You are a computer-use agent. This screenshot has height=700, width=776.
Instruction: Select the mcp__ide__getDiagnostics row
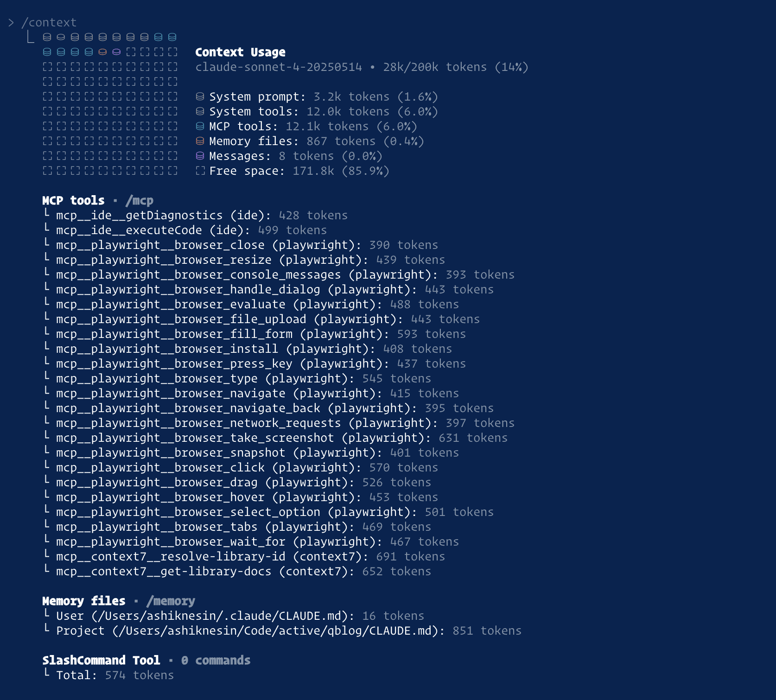click(195, 216)
